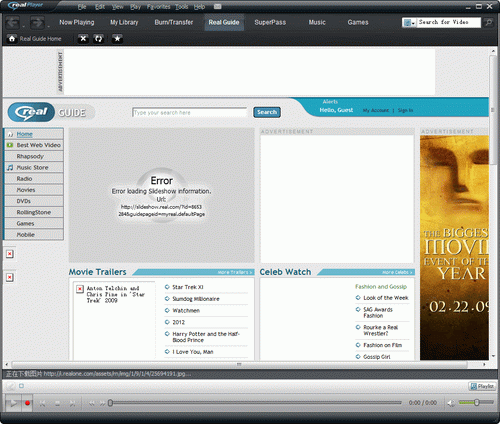This screenshot has width=500, height=424.
Task: Open Radio in the sidebar
Action: 34,179
